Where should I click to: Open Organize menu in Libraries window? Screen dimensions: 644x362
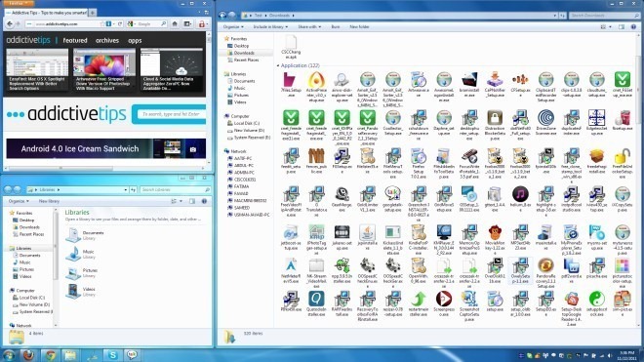(19, 201)
